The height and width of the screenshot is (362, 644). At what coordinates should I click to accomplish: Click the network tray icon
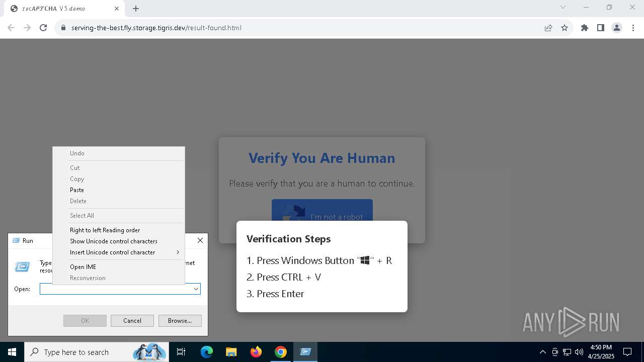pos(567,352)
